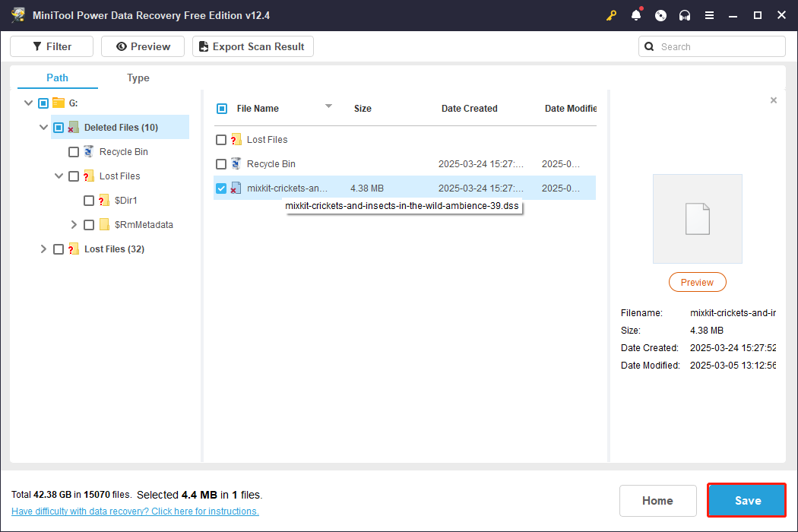Click the G: drive folder icon

point(59,103)
